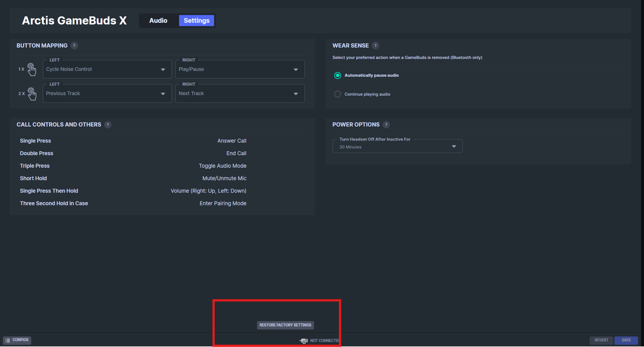Switch to the Audio tab
The image size is (644, 347).
click(158, 21)
